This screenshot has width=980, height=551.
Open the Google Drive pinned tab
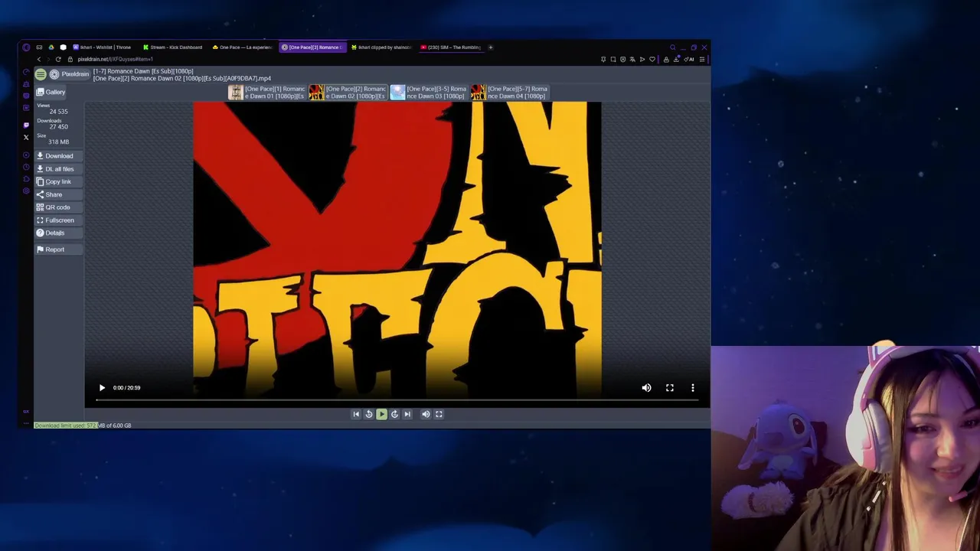(51, 47)
